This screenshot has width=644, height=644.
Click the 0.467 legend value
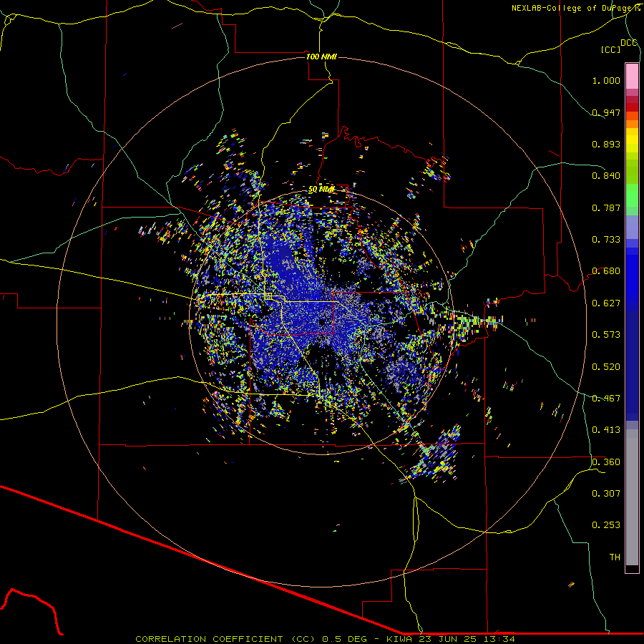(x=606, y=399)
